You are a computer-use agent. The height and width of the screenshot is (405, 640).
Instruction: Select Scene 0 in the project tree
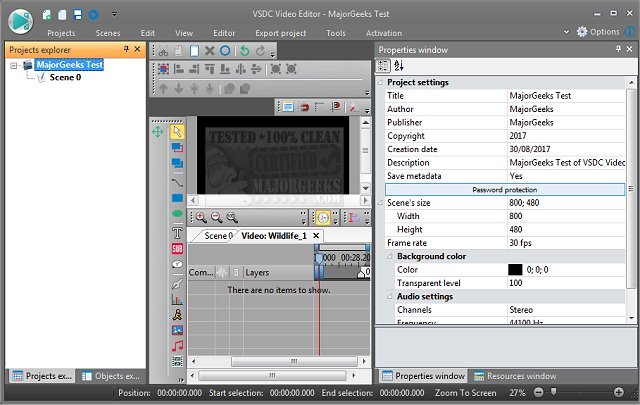[65, 77]
